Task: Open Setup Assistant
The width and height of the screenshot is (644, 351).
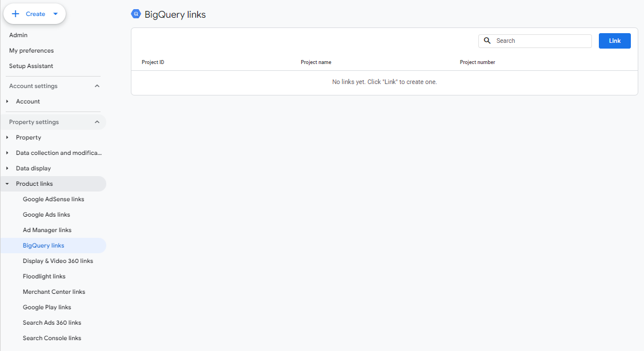Action: click(31, 66)
